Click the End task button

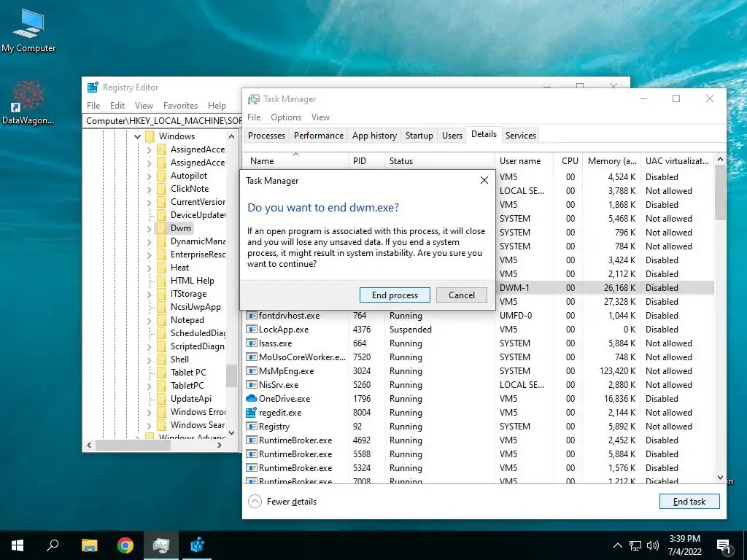pos(689,502)
